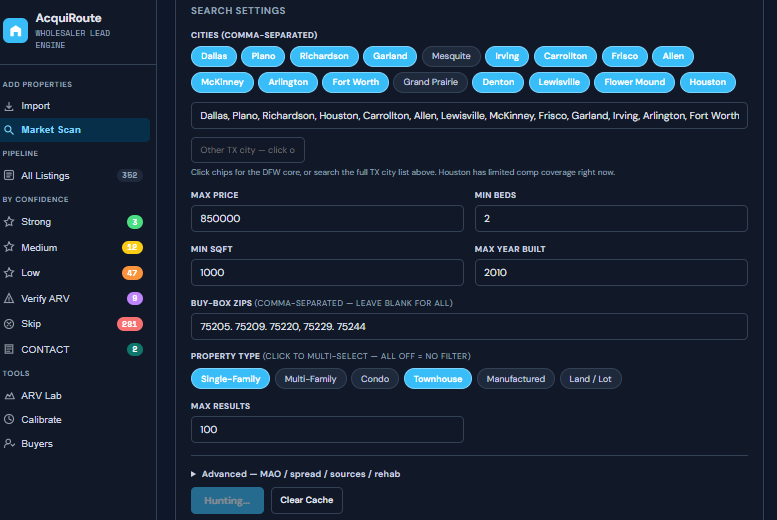This screenshot has height=520, width=777.
Task: Click the Hunting... button
Action: point(227,500)
